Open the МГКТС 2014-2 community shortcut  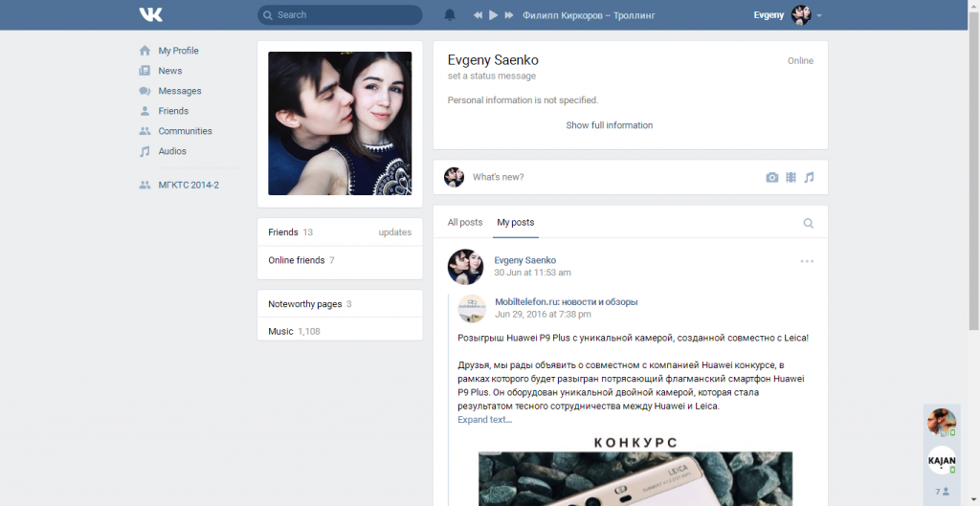(189, 185)
